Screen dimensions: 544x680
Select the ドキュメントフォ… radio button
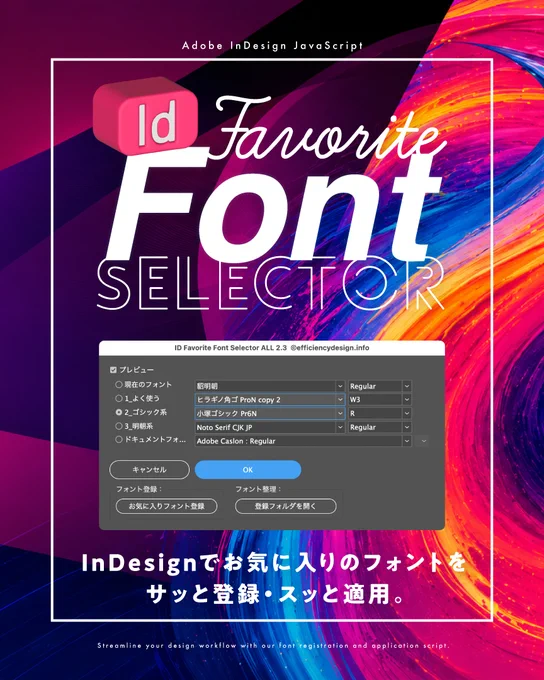tap(118, 440)
